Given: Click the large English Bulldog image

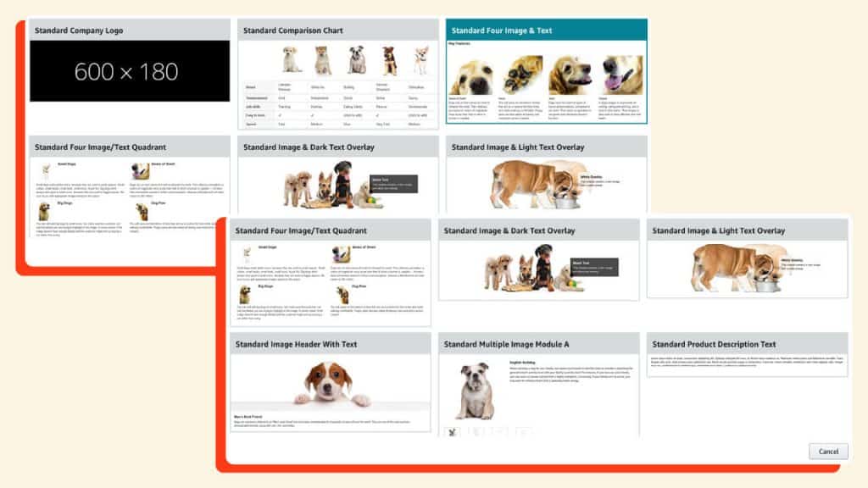Looking at the screenshot, I should (475, 391).
